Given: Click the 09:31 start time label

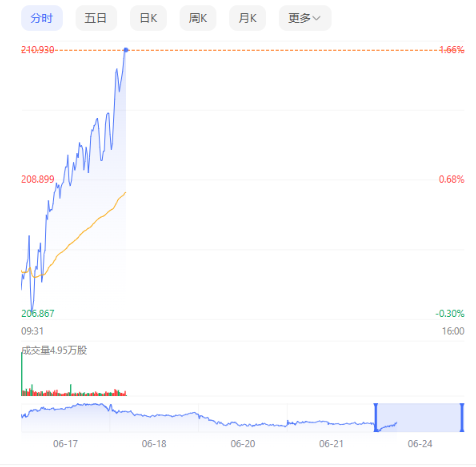Looking at the screenshot, I should click(32, 331).
